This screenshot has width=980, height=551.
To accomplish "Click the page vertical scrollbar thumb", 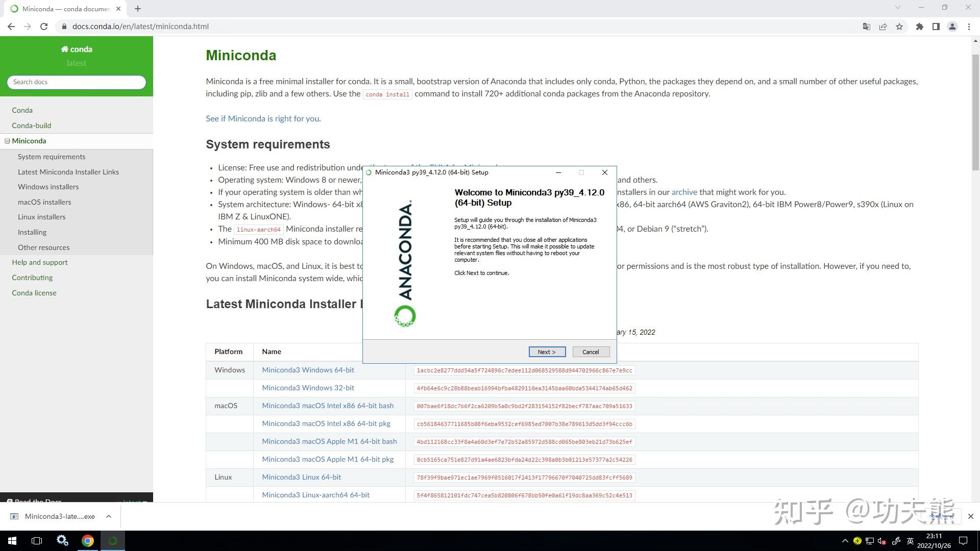I will pos(975,112).
